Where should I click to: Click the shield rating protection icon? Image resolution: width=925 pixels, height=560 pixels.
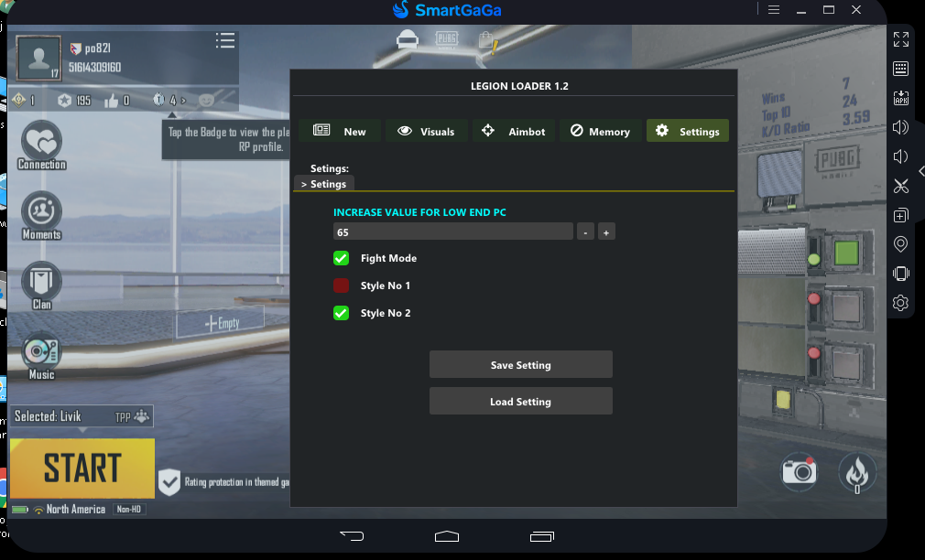169,482
